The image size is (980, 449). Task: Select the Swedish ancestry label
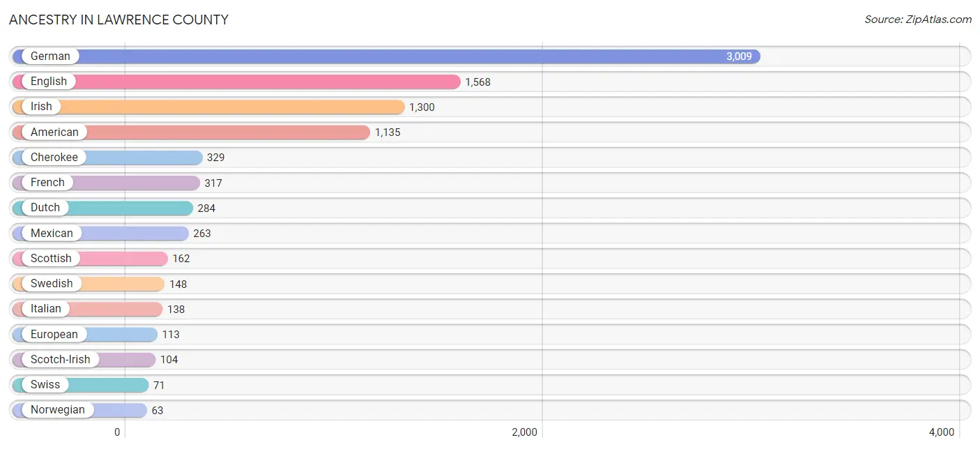(x=52, y=283)
